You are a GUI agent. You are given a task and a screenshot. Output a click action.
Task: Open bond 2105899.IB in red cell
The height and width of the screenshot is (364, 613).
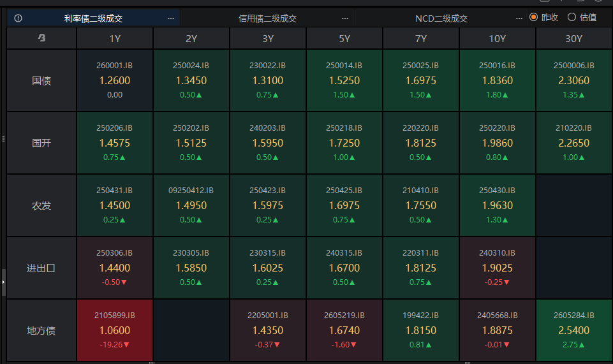(115, 330)
